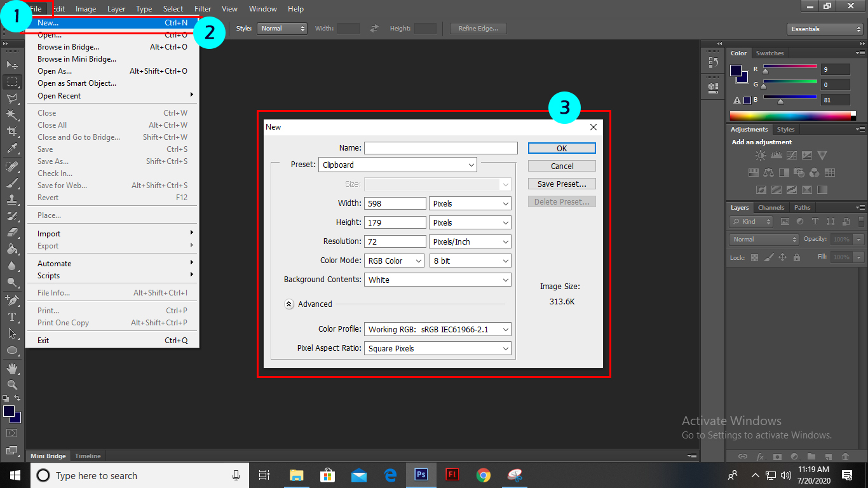Switch foreground and background colors
The height and width of the screenshot is (488, 868).
coord(18,398)
